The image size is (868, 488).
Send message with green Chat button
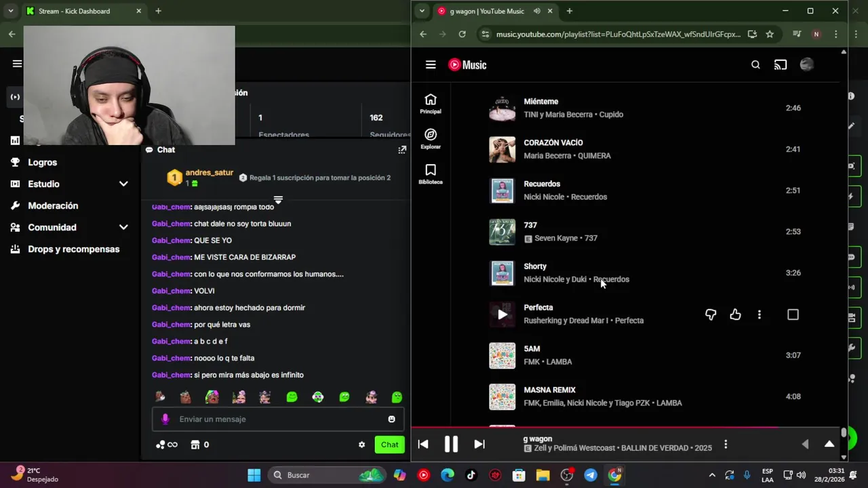[390, 445]
